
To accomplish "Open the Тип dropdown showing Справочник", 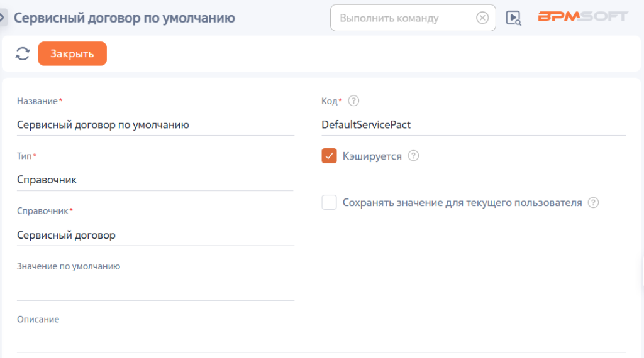I will tap(155, 180).
